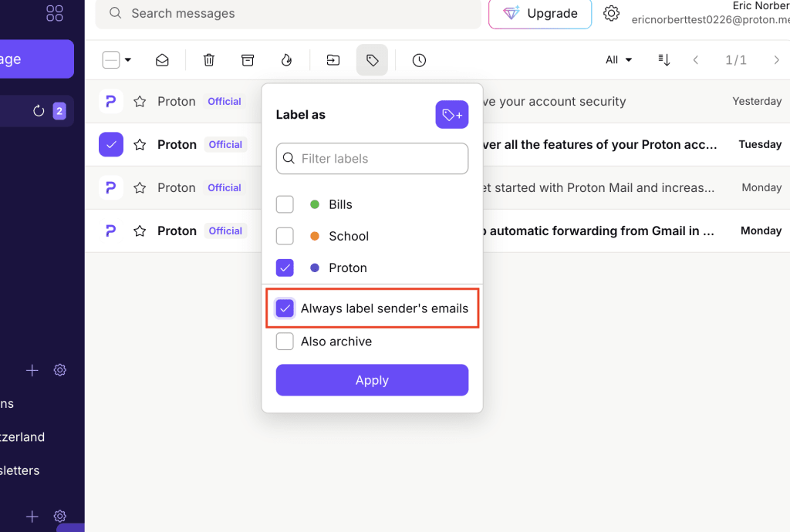
Task: Check the School label checkbox
Action: [x=285, y=236]
